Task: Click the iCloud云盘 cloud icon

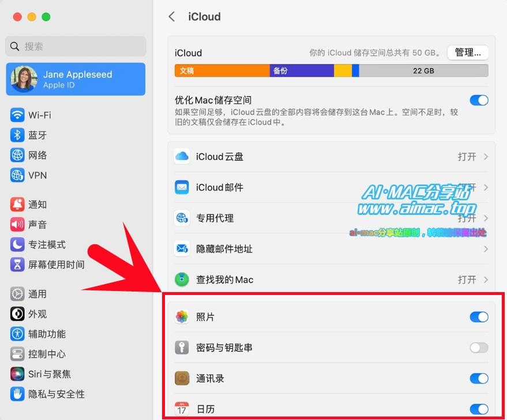Action: pyautogui.click(x=182, y=157)
